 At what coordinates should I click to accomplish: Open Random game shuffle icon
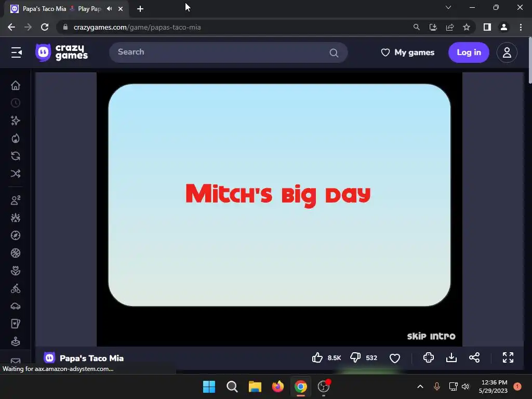pos(16,174)
